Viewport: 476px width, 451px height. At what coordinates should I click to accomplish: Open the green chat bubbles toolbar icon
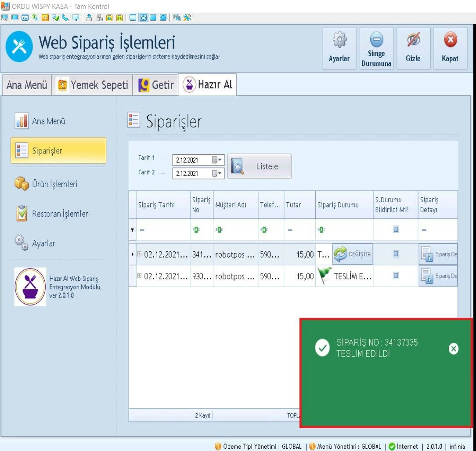[x=55, y=18]
